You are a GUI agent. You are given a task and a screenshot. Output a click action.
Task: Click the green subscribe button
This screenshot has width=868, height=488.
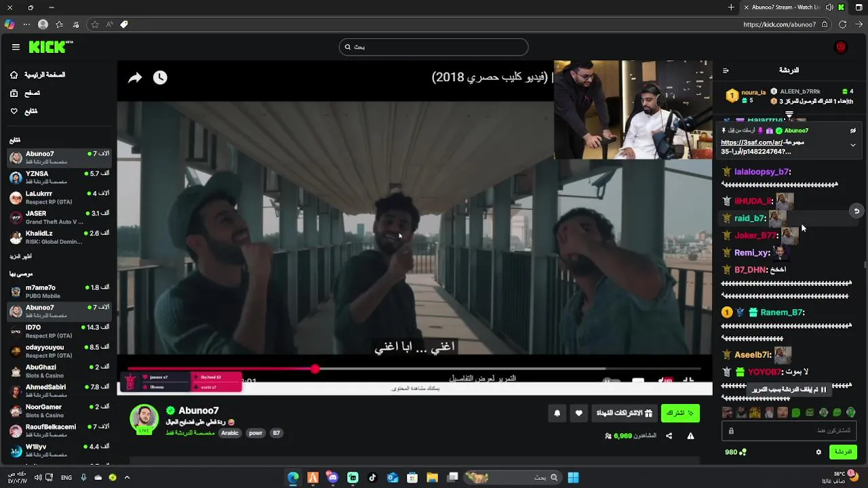pos(680,413)
